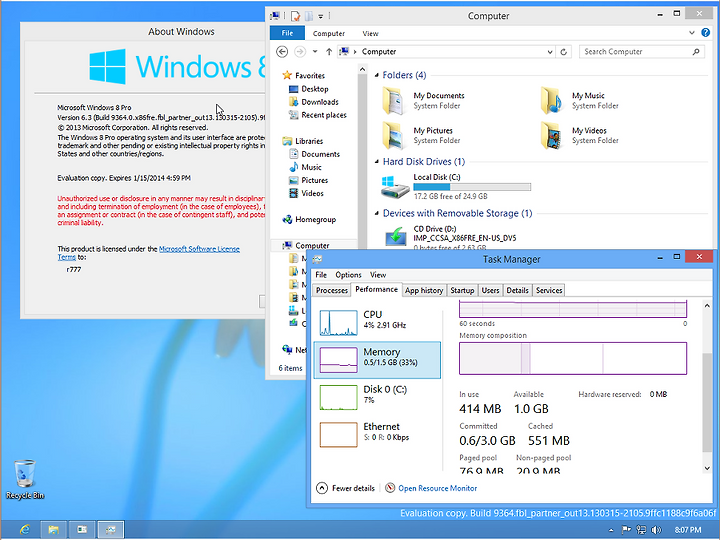Click the taskbar clock 8:07 PM
This screenshot has width=720, height=540.
click(688, 530)
